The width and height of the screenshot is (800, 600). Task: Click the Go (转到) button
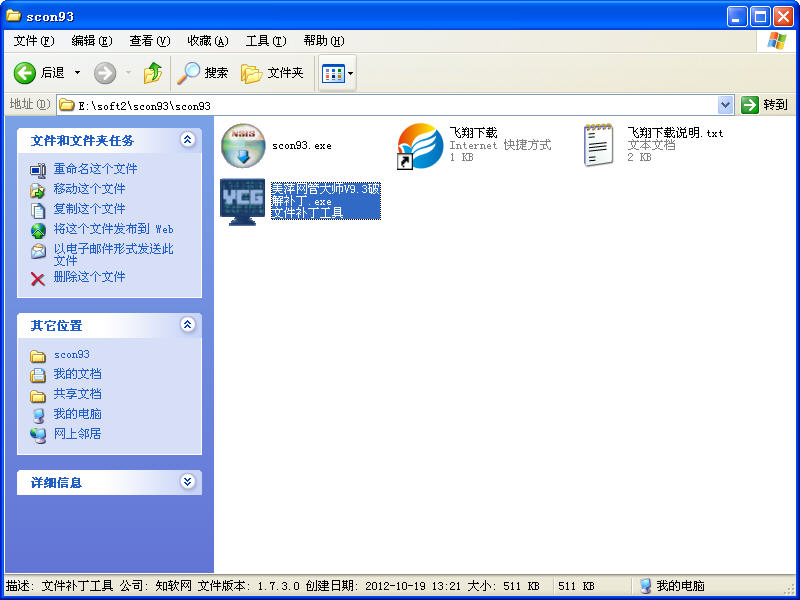[765, 105]
